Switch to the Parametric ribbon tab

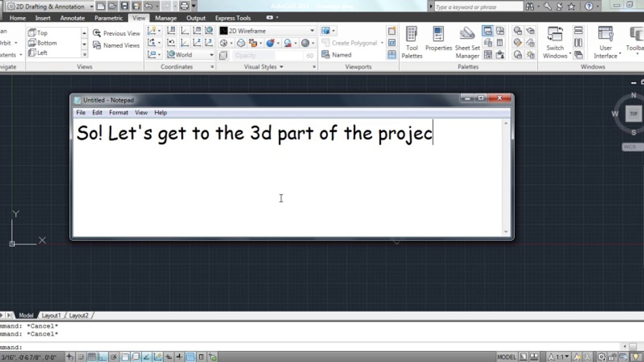click(x=108, y=18)
